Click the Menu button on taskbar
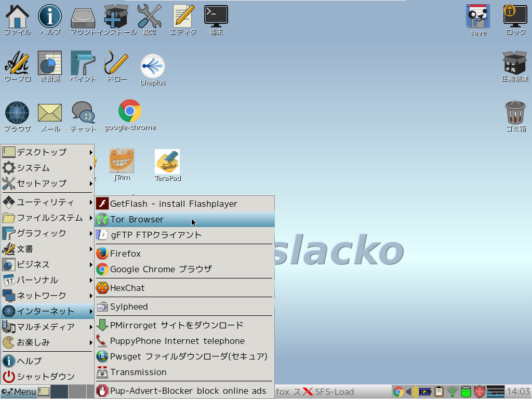The image size is (532, 399). coord(18,392)
